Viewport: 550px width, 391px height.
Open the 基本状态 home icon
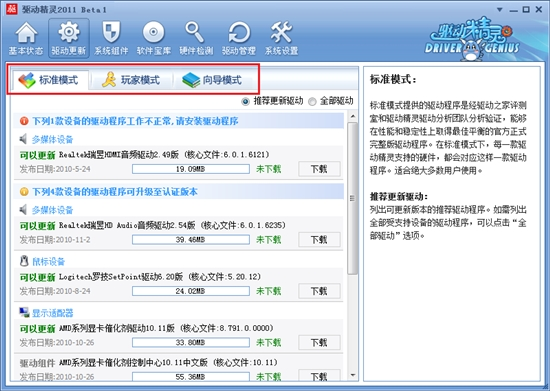[x=26, y=38]
